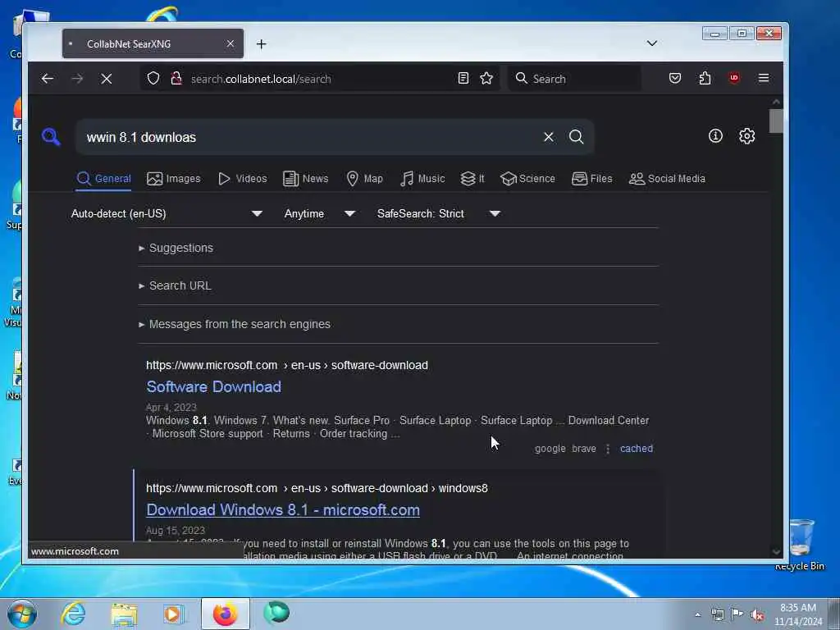Open the Firefox hamburger menu
The image size is (840, 630).
click(764, 78)
